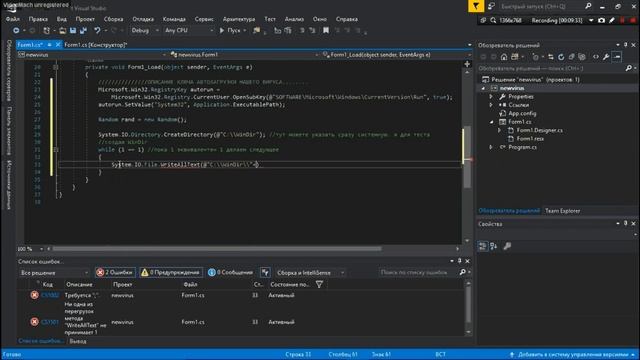This screenshot has width=640, height=360.
Task: Open the Debug configuration dropdown
Action: tap(144, 31)
